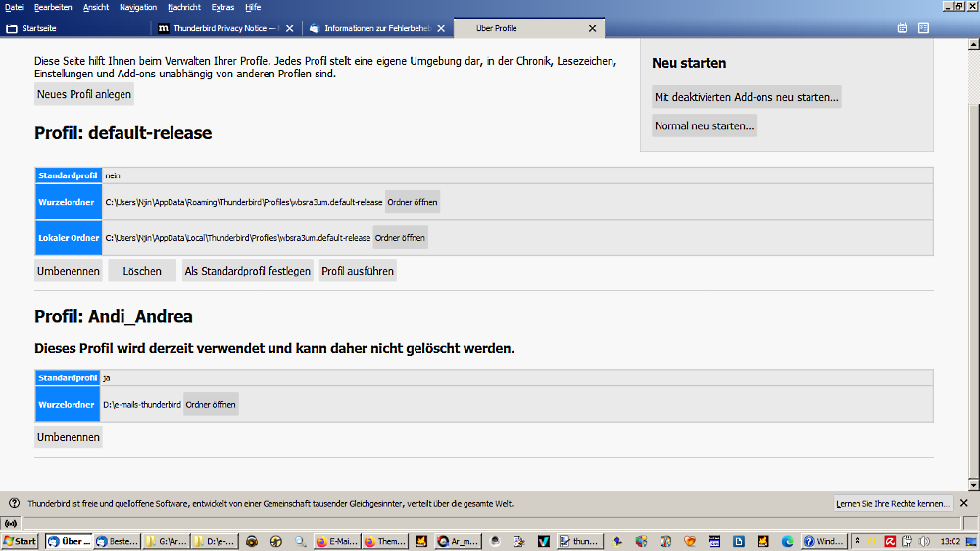
Task: Rename the Andi_Andrea profile
Action: 69,437
